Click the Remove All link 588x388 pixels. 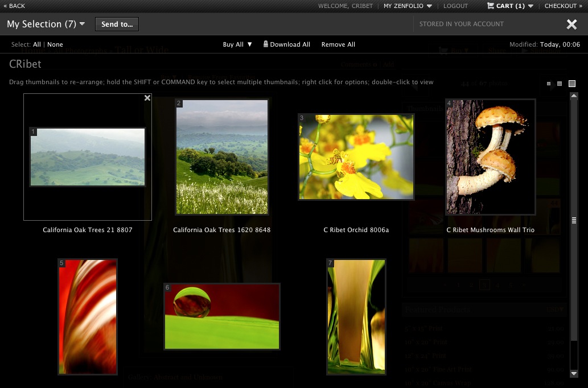[x=338, y=44]
